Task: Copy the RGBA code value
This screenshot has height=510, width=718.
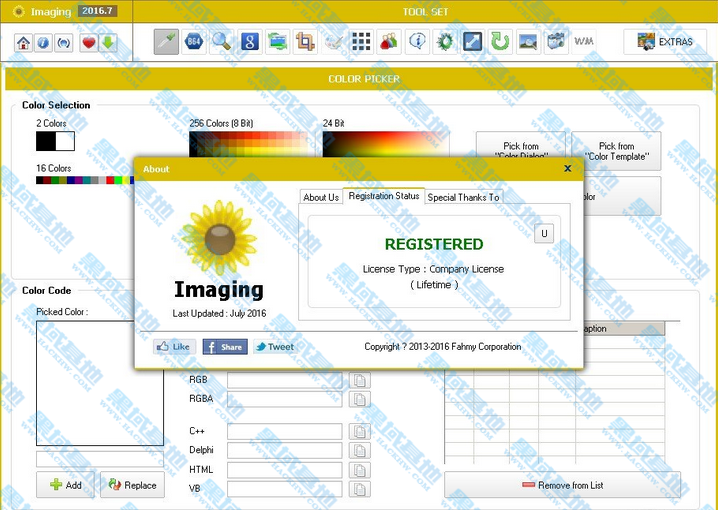Action: coord(359,399)
